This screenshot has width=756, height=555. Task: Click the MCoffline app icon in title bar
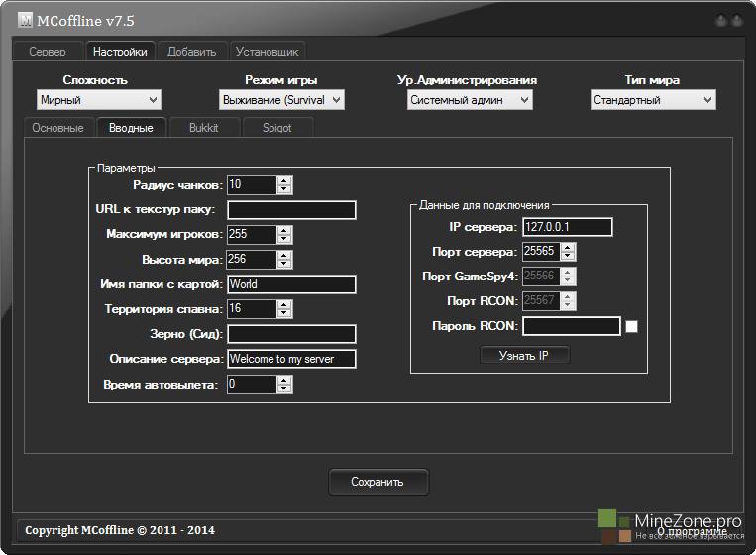point(27,20)
